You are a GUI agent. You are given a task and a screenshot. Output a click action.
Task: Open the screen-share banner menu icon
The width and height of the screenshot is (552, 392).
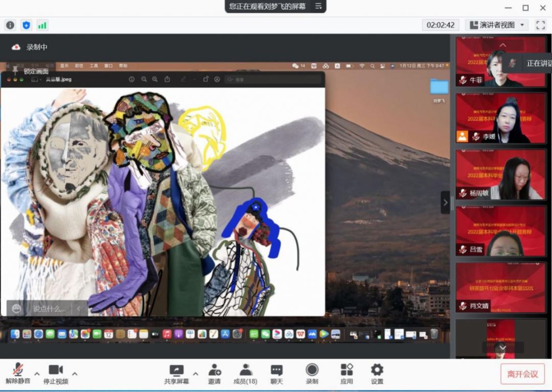tap(318, 6)
